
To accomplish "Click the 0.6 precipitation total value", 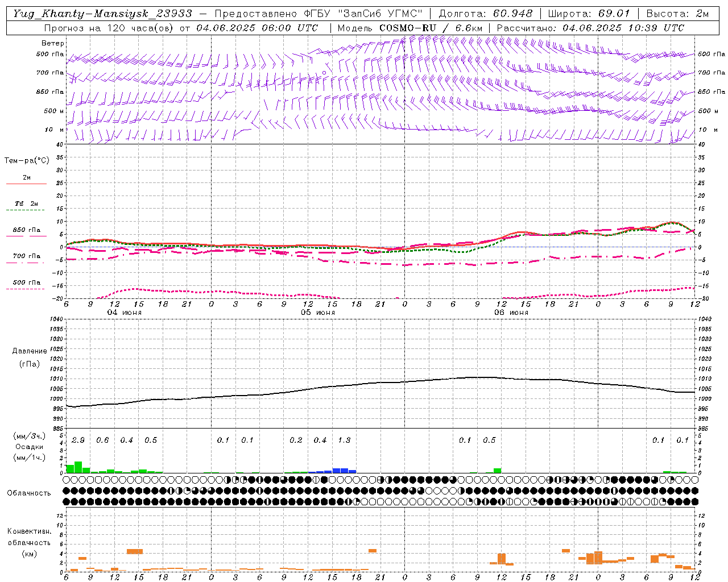I will pos(102,440).
